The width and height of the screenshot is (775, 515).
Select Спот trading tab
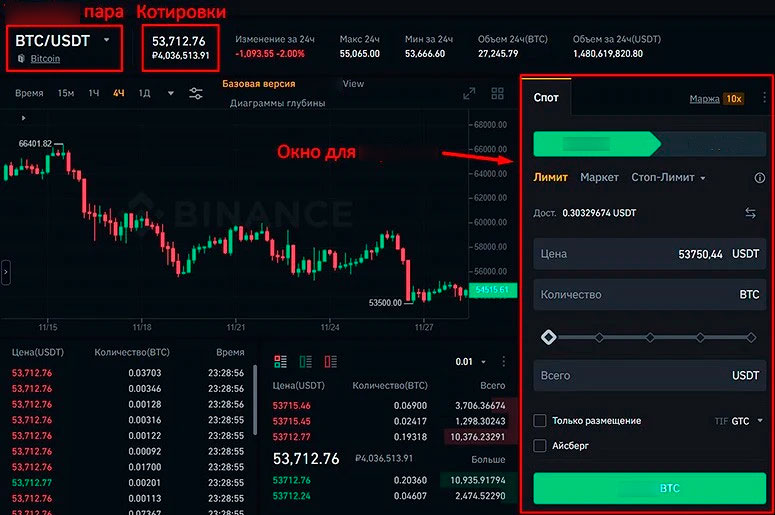coord(546,97)
